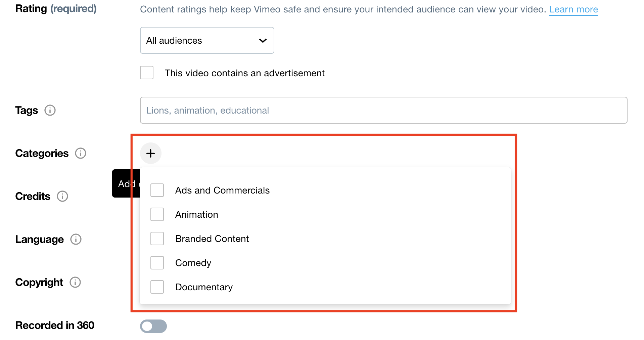Tick the Animation category checkbox
The image size is (644, 340).
click(157, 214)
